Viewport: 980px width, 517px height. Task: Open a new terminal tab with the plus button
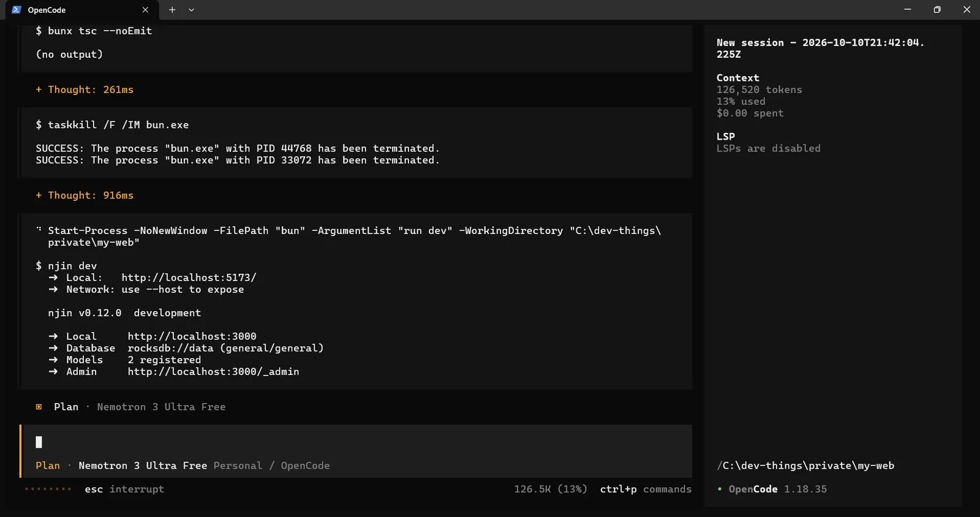point(172,10)
